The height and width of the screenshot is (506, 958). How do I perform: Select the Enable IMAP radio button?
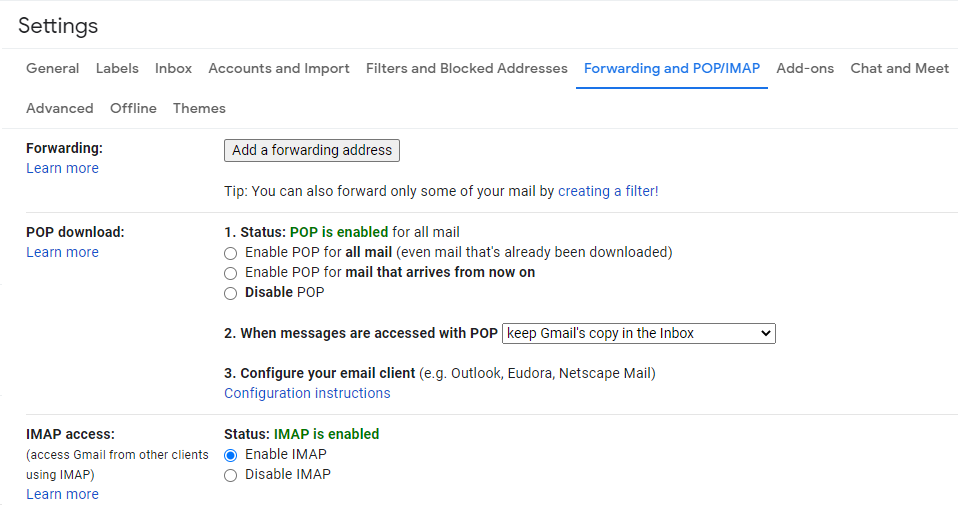231,455
